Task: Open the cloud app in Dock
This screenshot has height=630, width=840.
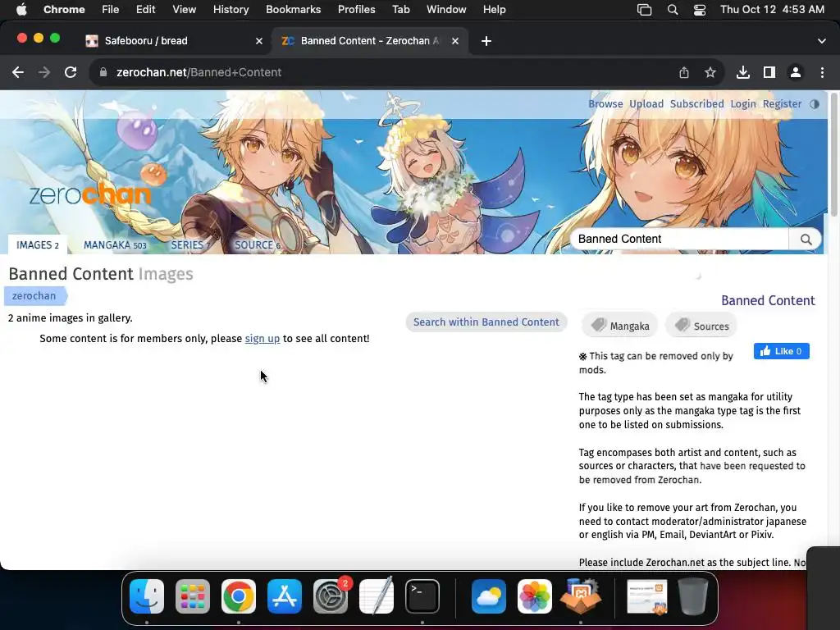Action: [x=489, y=596]
